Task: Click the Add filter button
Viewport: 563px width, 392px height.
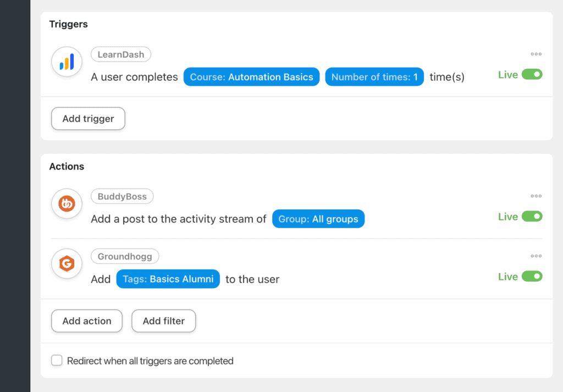Action: (163, 321)
